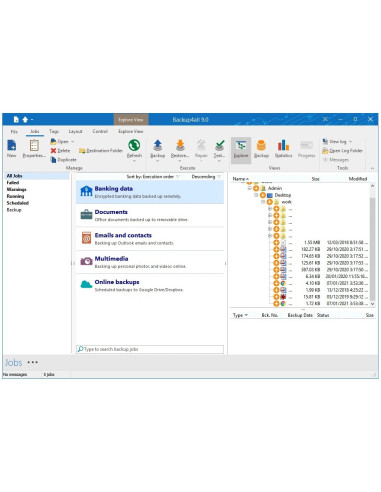The image size is (381, 492).
Task: Sort files by Size column in tree header
Action: point(315,179)
